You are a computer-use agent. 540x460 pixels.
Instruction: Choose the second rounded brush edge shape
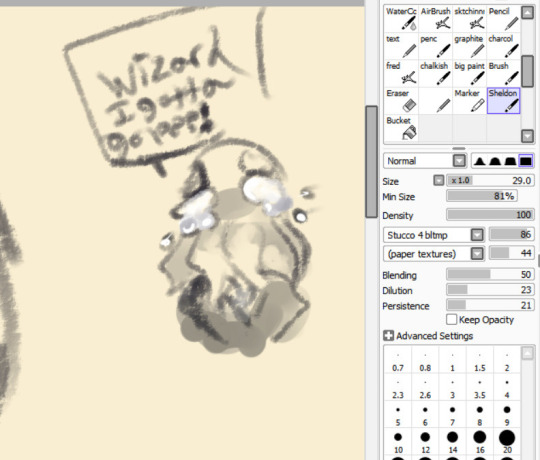tap(495, 161)
